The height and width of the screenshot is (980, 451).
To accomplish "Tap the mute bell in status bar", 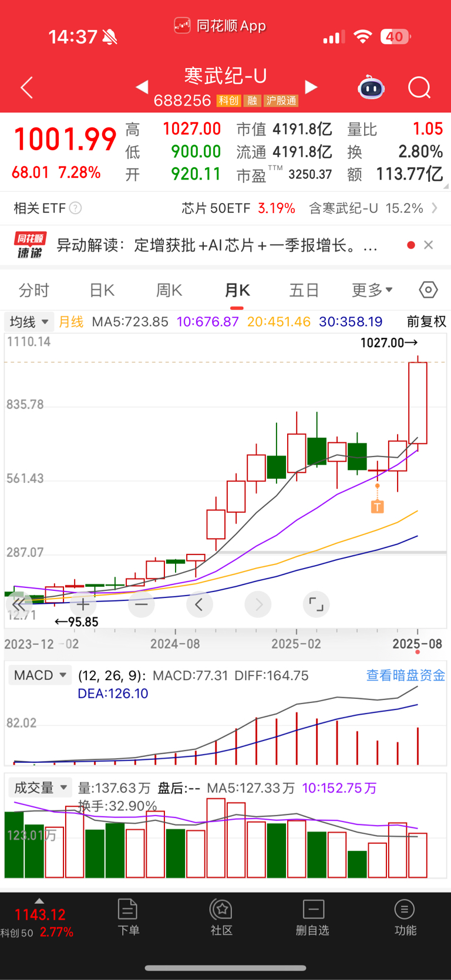I will [x=110, y=38].
